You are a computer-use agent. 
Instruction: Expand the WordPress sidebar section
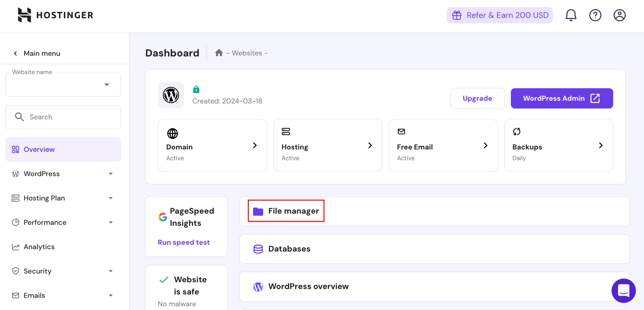[111, 173]
